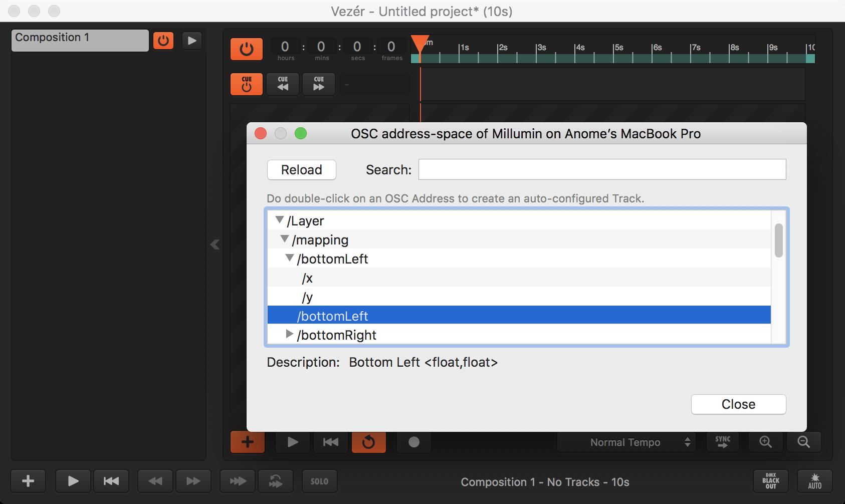Toggle Composition 1 power button
Screen dimensions: 845x504
(163, 40)
